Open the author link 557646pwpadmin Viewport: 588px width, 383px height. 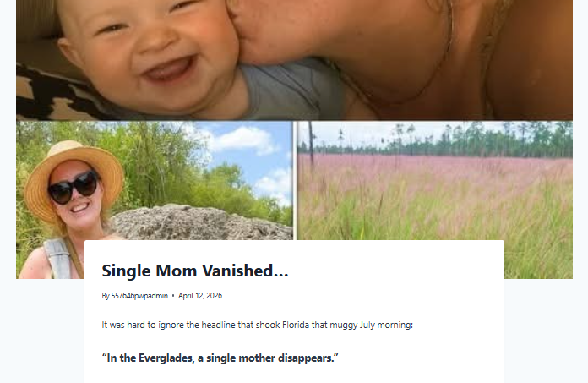click(139, 296)
